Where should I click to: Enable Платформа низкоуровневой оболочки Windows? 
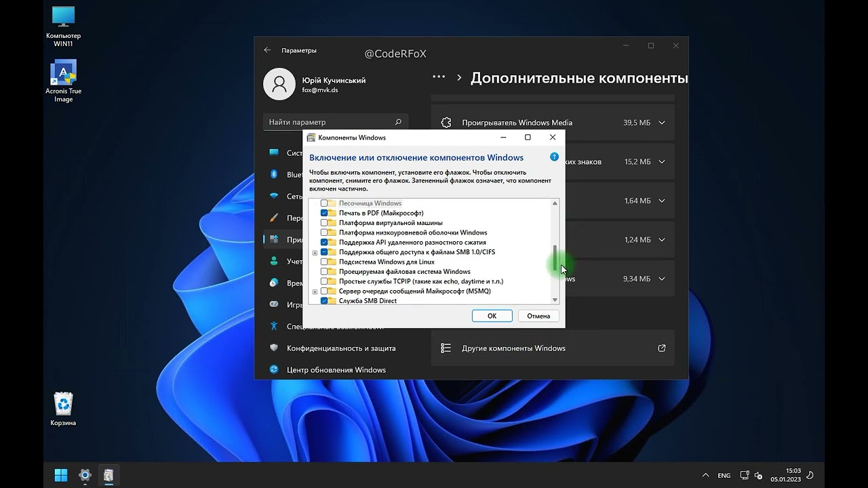coord(324,232)
